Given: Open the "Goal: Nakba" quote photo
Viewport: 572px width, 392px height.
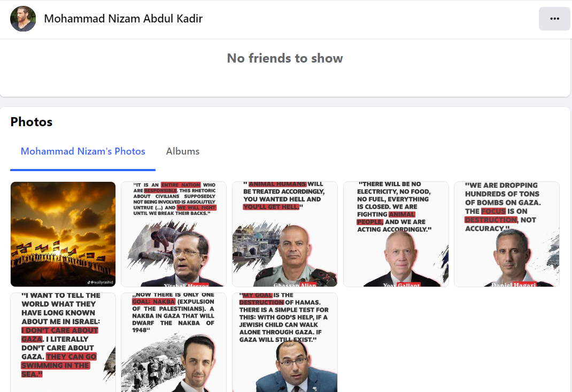Looking at the screenshot, I should tap(174, 342).
